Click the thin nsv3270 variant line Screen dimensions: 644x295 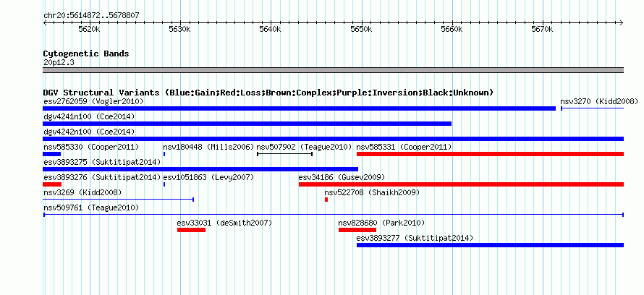tap(592, 108)
